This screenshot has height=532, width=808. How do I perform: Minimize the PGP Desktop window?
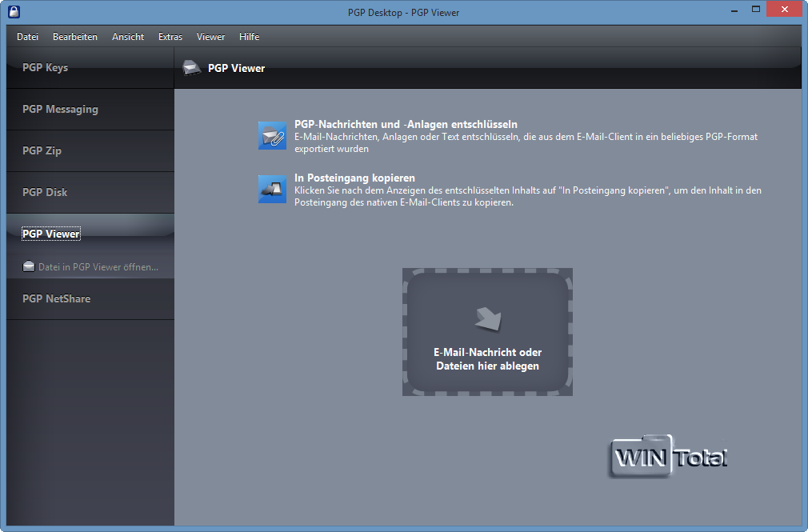734,10
